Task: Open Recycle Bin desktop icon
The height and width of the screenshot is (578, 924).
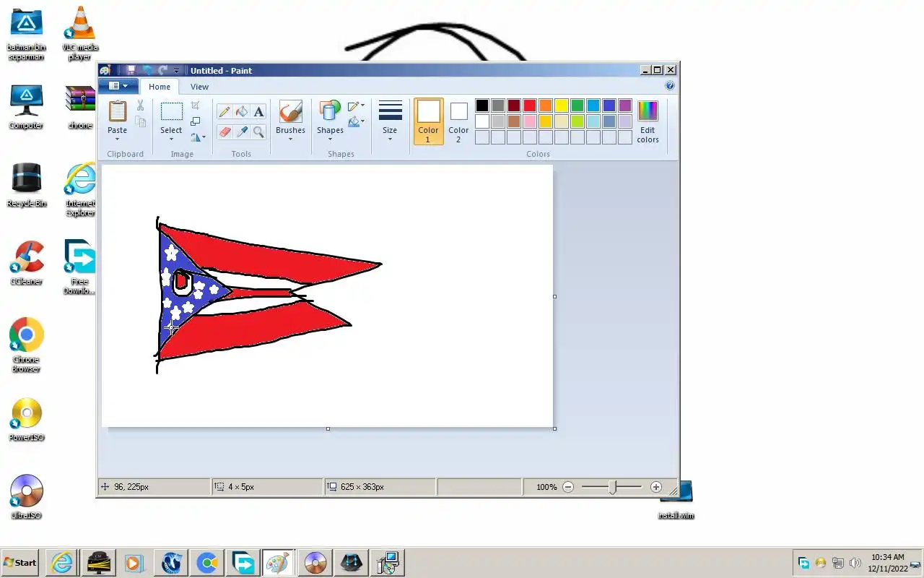Action: (x=27, y=185)
